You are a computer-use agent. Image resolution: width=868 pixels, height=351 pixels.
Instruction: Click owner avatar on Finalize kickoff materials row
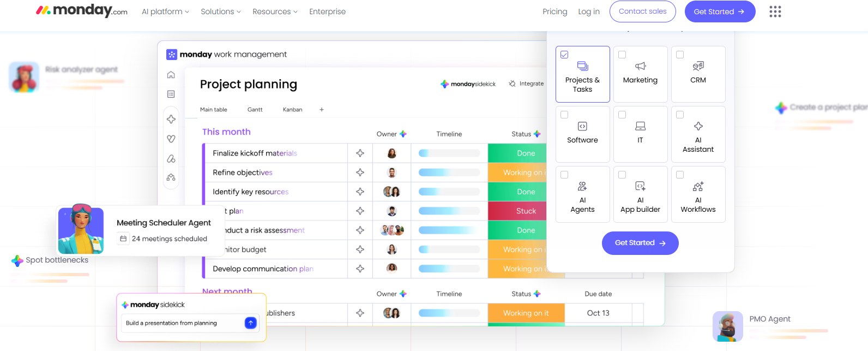point(391,153)
